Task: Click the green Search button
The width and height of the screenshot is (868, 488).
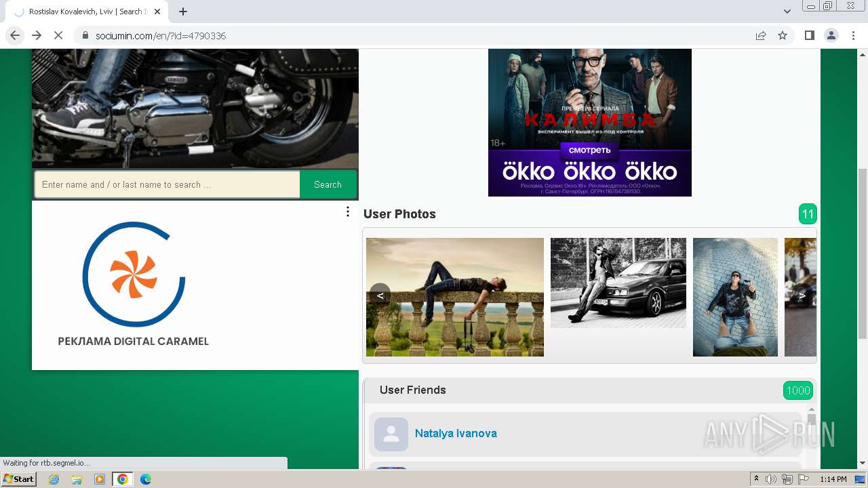Action: [328, 184]
